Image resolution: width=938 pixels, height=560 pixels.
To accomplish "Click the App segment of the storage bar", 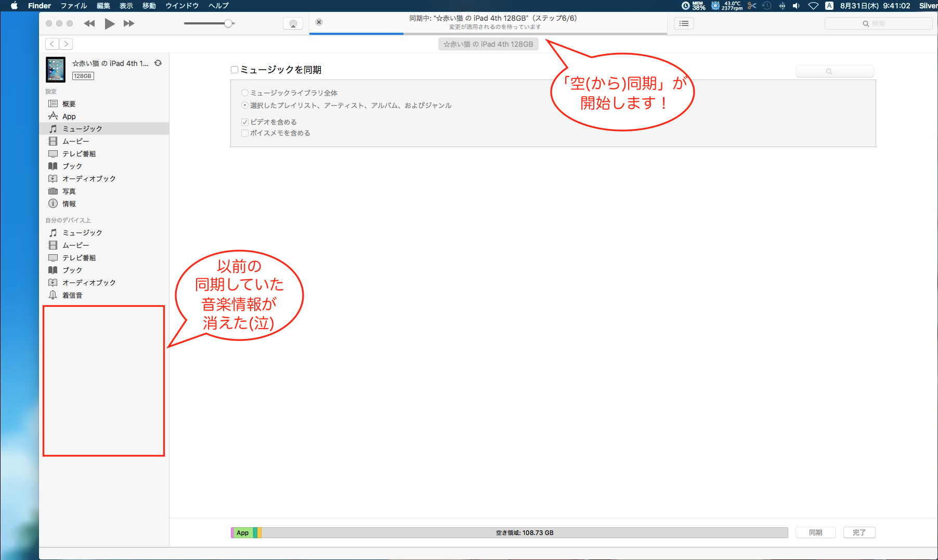I will [x=242, y=533].
